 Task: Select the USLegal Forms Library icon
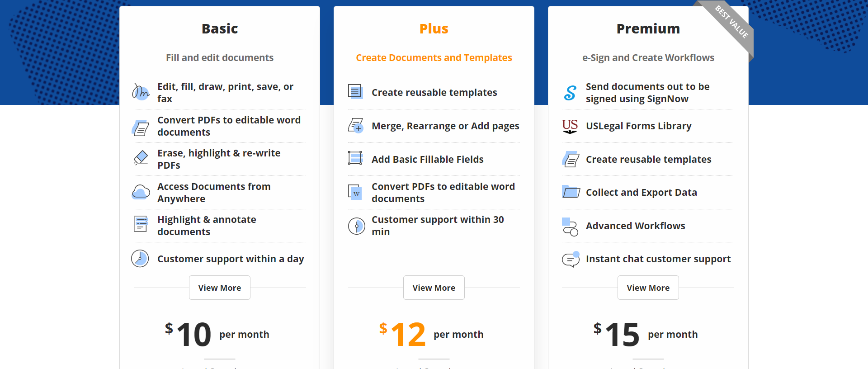[x=570, y=126]
